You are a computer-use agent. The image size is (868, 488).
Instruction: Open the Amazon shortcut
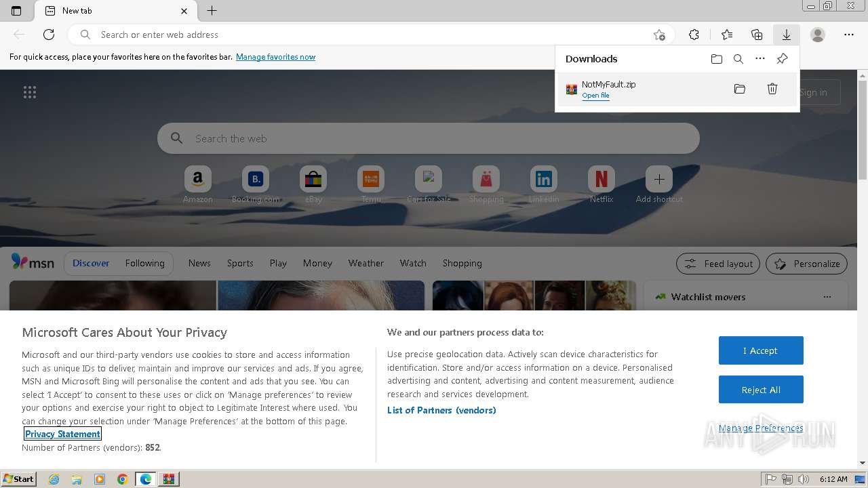[x=198, y=184]
